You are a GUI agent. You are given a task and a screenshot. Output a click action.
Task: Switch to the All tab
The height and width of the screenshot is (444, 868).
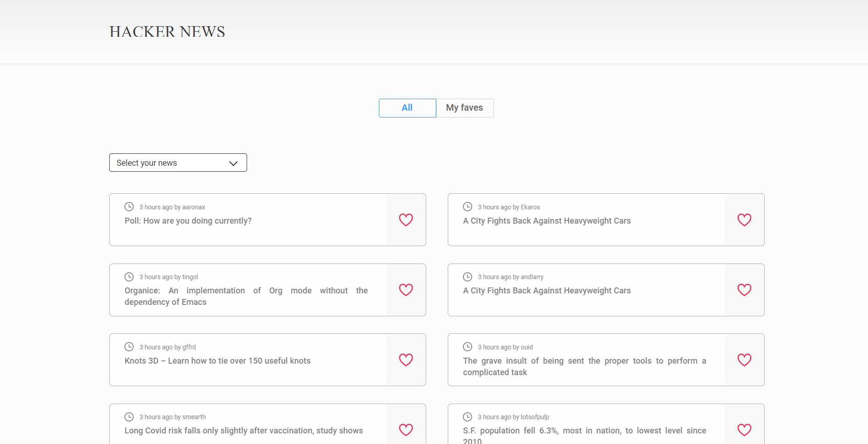[407, 108]
